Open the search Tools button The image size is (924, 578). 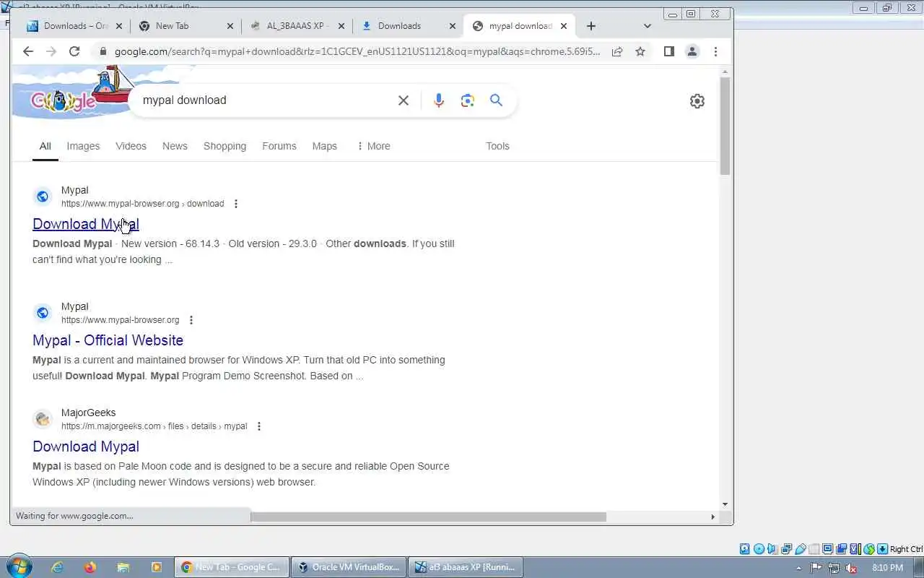pyautogui.click(x=497, y=146)
